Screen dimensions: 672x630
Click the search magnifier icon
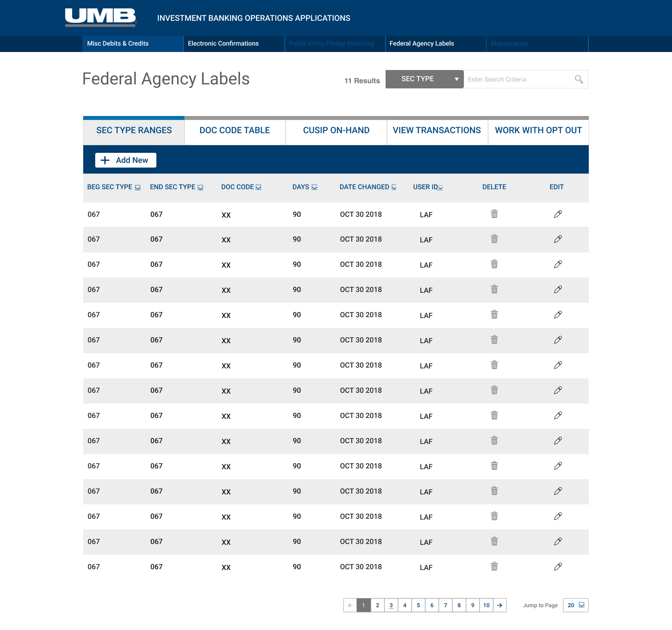click(578, 79)
